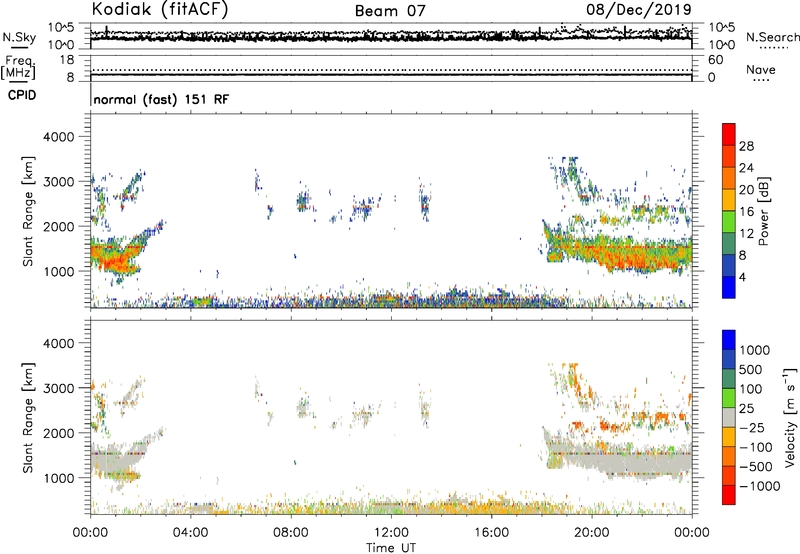Click the "100" velocity colorbar label
Image resolution: width=800 pixels, height=554 pixels.
click(x=751, y=389)
